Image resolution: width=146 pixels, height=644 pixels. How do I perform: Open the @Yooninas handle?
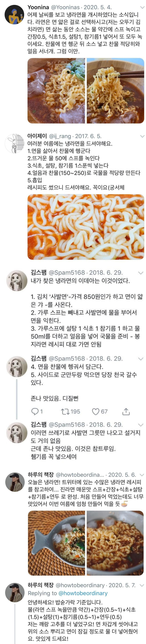pyautogui.click(x=65, y=8)
